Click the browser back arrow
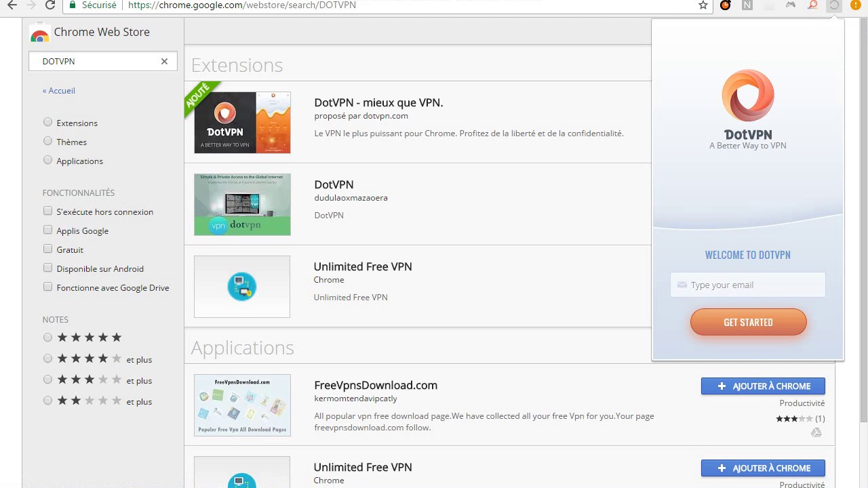Screen dimensions: 868x488 pos(12,5)
